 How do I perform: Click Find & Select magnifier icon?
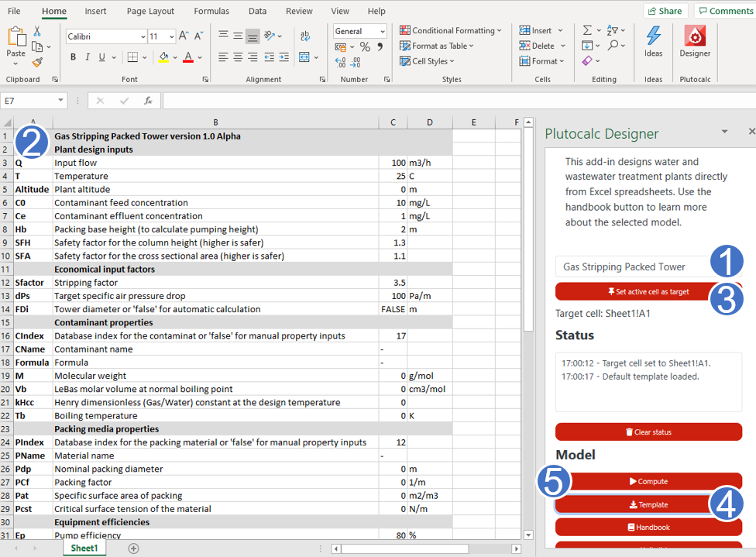[613, 46]
